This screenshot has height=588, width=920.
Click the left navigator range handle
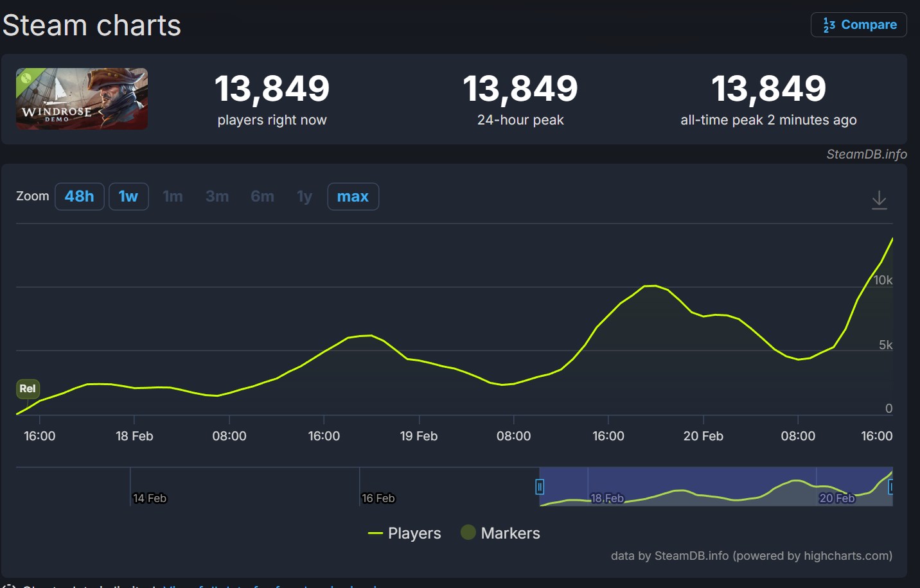coord(540,487)
